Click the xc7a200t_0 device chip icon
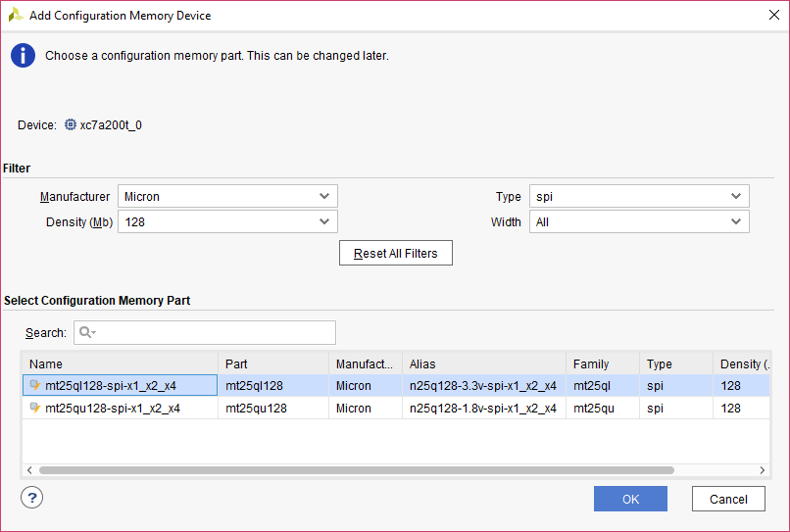 [x=70, y=125]
